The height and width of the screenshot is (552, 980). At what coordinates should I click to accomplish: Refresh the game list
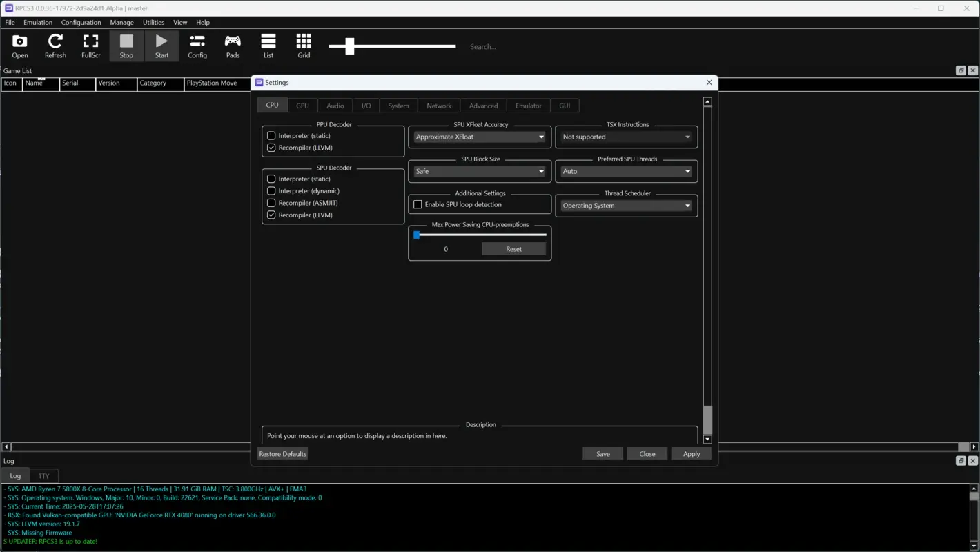coord(55,46)
